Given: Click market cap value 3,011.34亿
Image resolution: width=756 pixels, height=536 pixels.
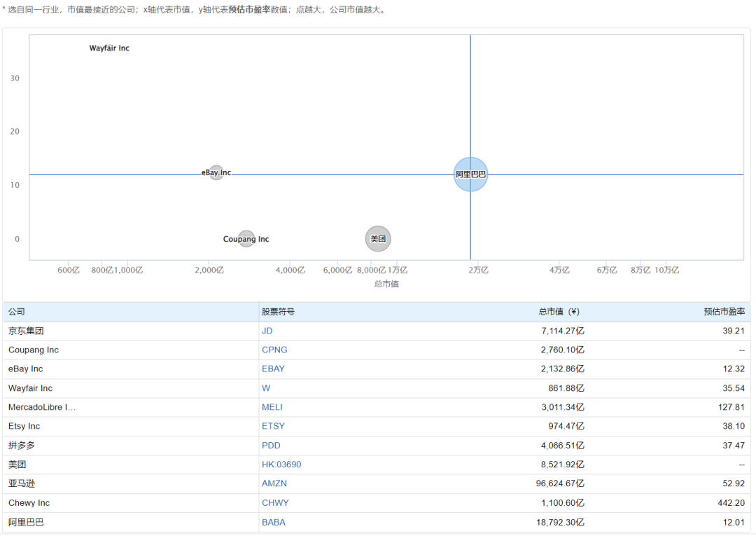Looking at the screenshot, I should tap(563, 407).
